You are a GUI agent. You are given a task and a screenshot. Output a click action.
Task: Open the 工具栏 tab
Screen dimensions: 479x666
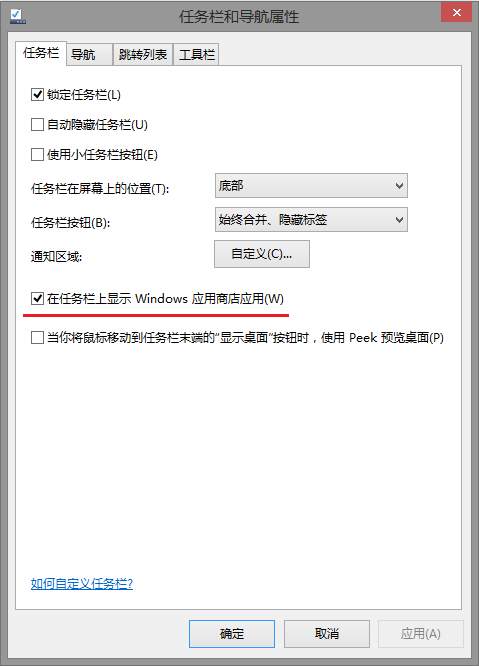(196, 54)
